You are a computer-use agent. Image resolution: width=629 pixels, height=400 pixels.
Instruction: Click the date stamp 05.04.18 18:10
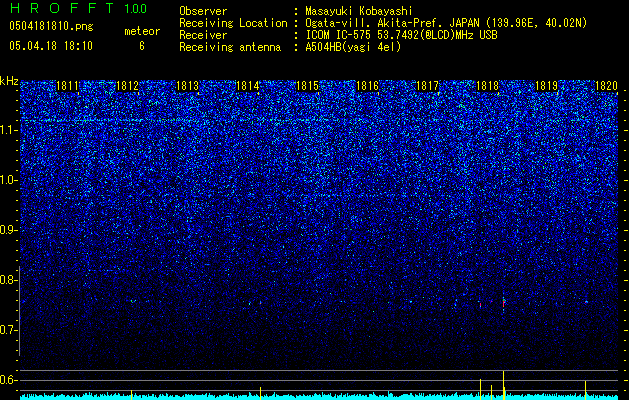[51, 46]
